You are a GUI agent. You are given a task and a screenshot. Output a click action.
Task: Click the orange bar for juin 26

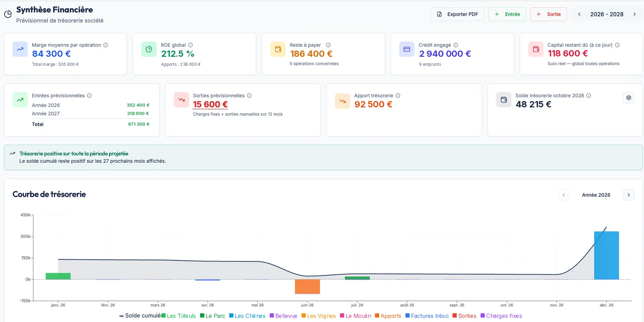(x=308, y=287)
